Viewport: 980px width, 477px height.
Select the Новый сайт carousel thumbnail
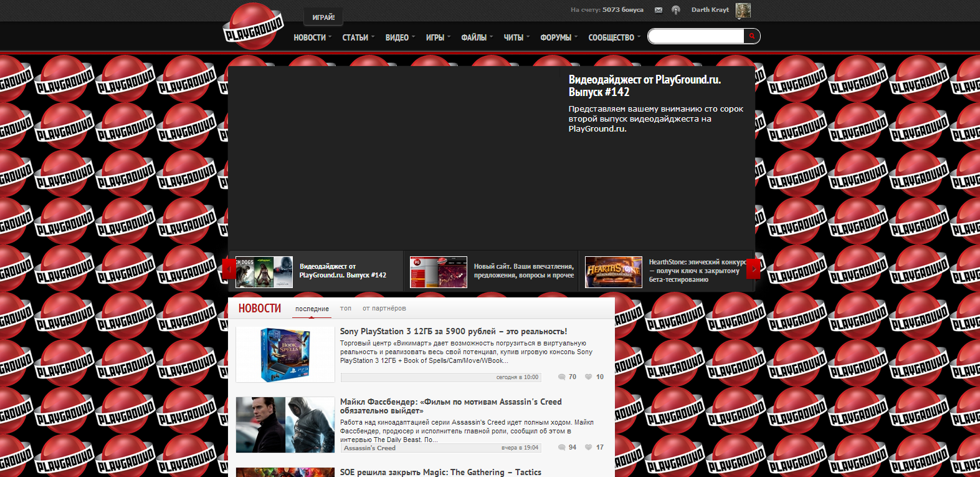(439, 272)
